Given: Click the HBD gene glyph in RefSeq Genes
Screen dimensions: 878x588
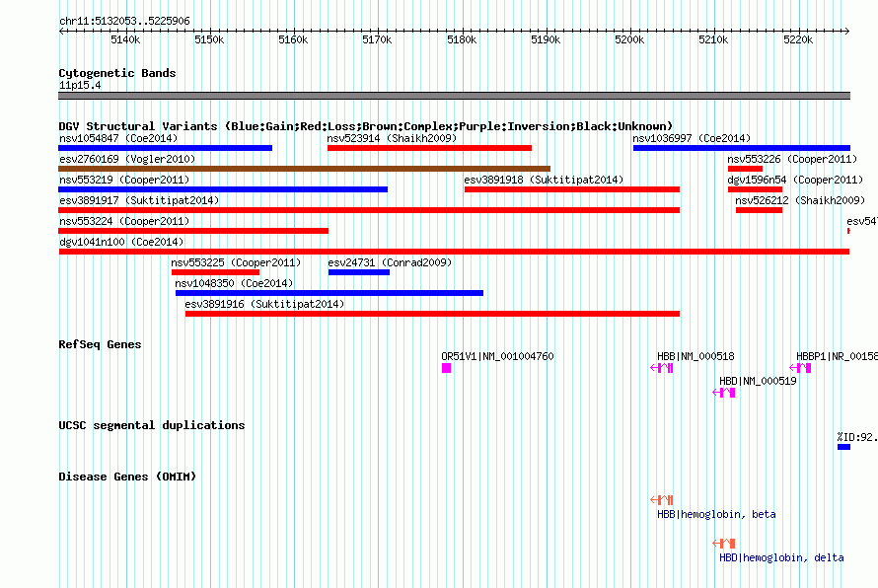Looking at the screenshot, I should coord(723,393).
